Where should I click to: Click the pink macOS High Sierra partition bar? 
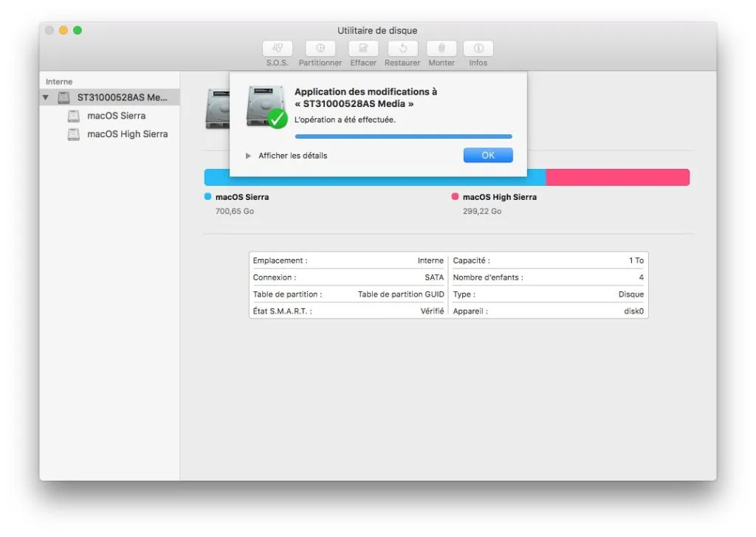point(618,177)
